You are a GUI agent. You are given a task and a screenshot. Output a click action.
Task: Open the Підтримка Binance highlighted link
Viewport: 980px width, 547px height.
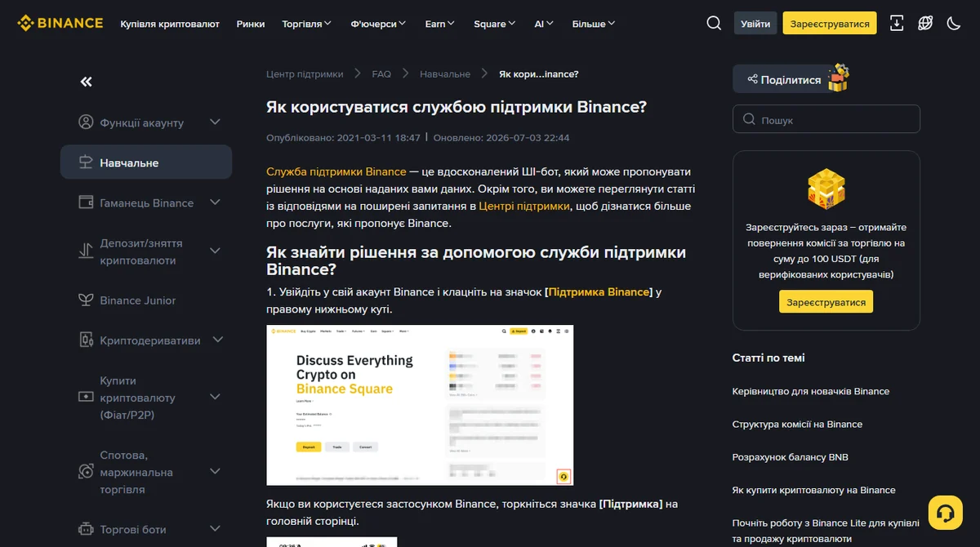(599, 291)
